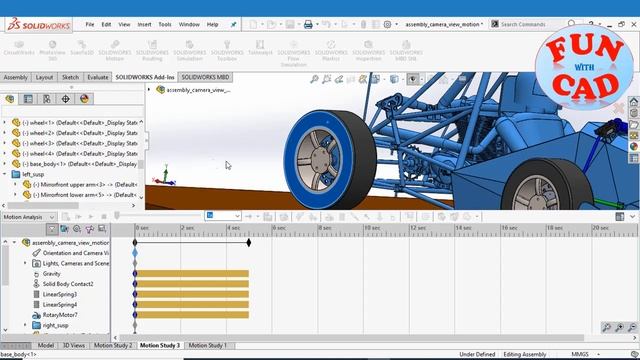This screenshot has width=640, height=360.
Task: Toggle the SOLIDWORKS Simulation add-in
Action: (189, 51)
